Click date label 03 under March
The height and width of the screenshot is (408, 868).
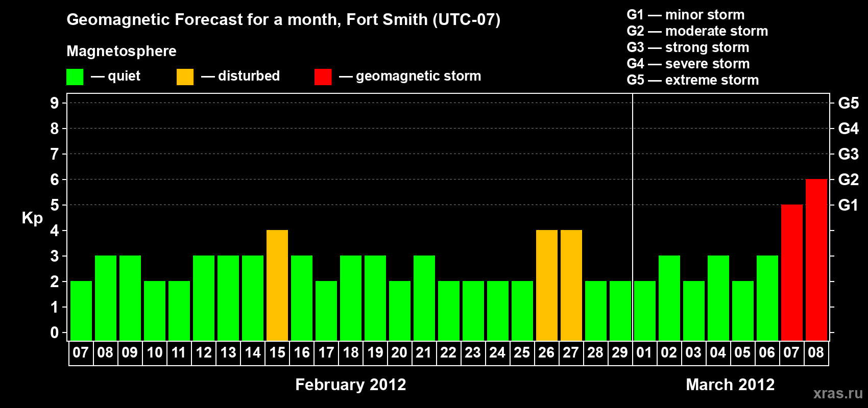[693, 352]
